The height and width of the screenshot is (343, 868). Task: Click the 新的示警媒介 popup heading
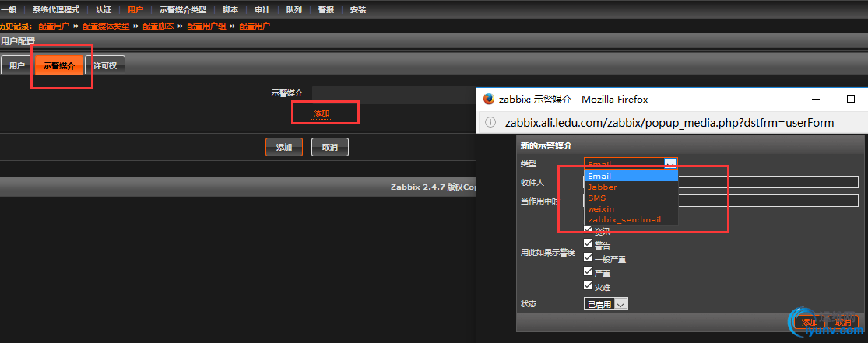(546, 145)
